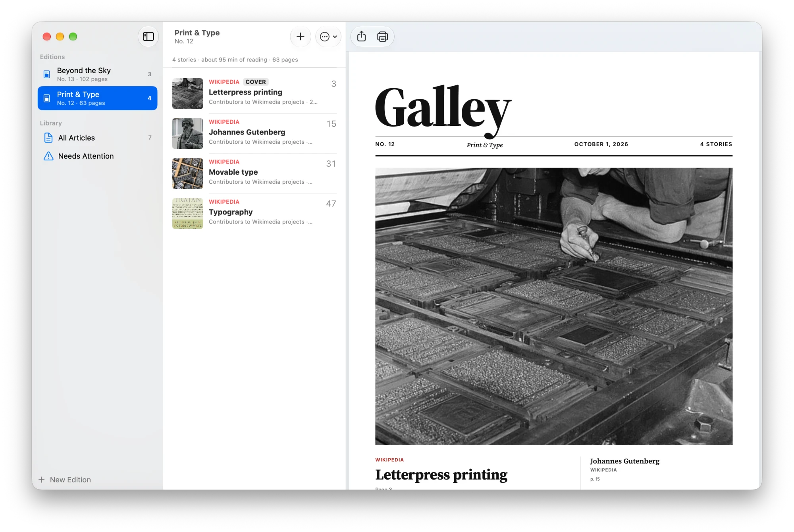Screen dimensions: 794x532
Task: Click the Movable type thumbnail
Action: 187,173
